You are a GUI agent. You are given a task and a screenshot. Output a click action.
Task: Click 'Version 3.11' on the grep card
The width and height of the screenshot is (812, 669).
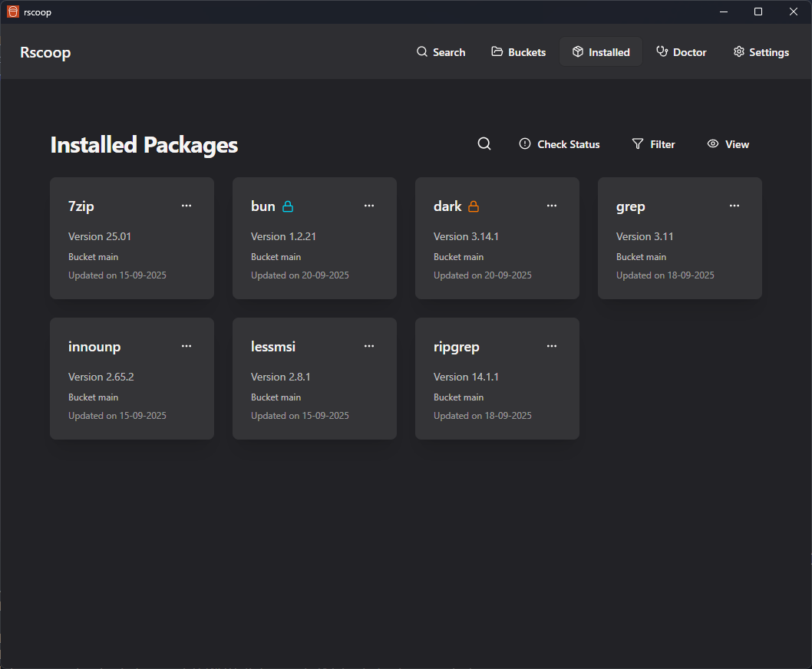(645, 236)
